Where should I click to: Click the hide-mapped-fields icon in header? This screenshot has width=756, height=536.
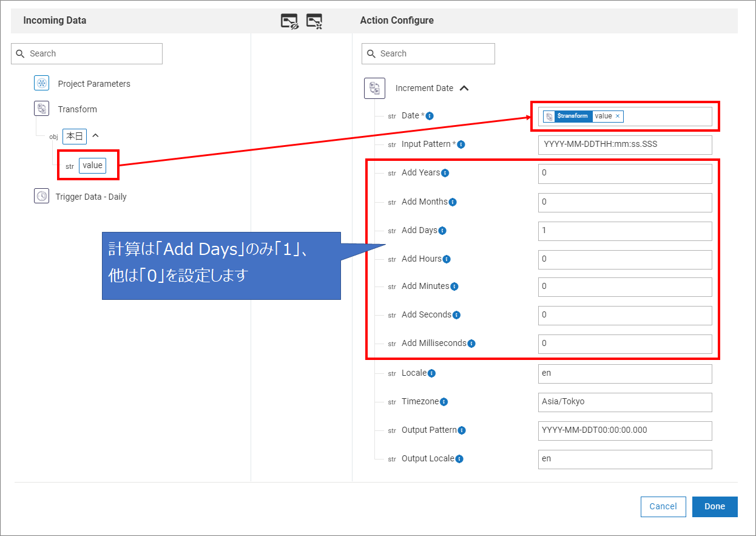click(289, 21)
